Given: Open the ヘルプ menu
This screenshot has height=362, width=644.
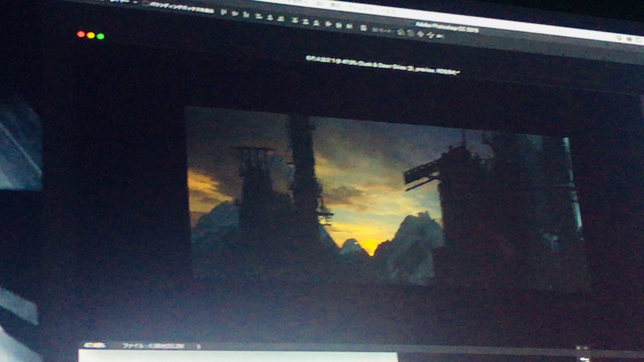Looking at the screenshot, I should (388, 11).
